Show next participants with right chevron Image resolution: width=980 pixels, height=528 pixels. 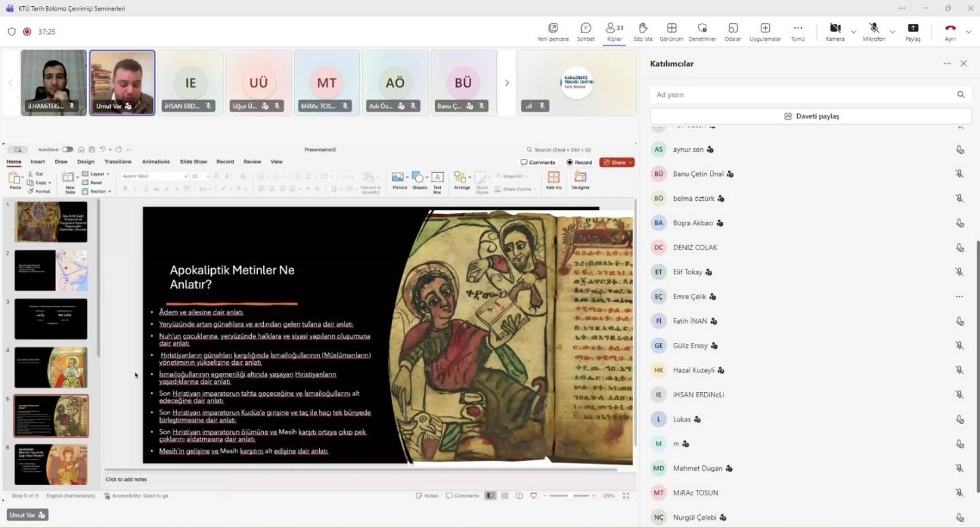point(506,83)
